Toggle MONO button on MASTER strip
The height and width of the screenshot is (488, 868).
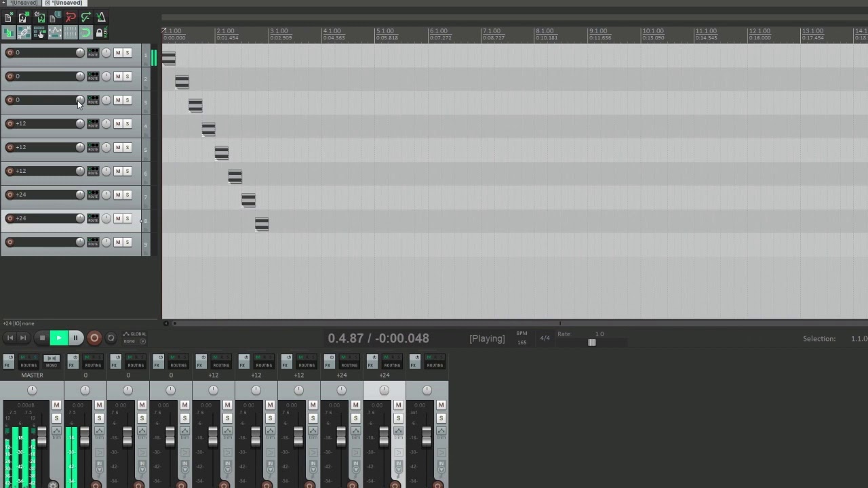click(x=52, y=361)
